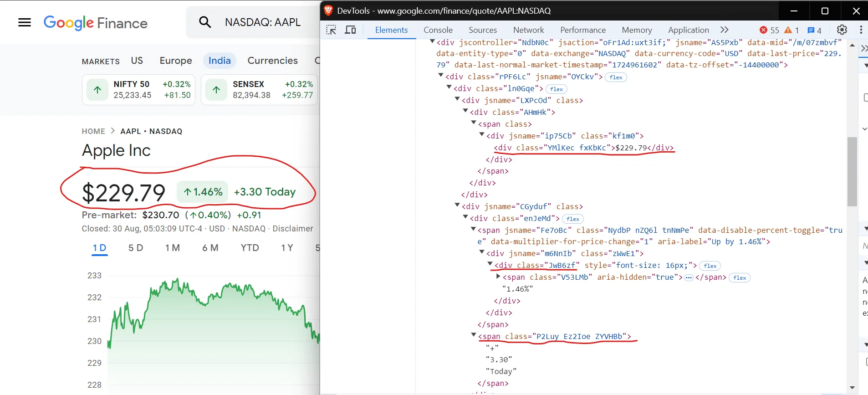Switch to the Console tab
The width and height of the screenshot is (868, 395).
point(438,30)
